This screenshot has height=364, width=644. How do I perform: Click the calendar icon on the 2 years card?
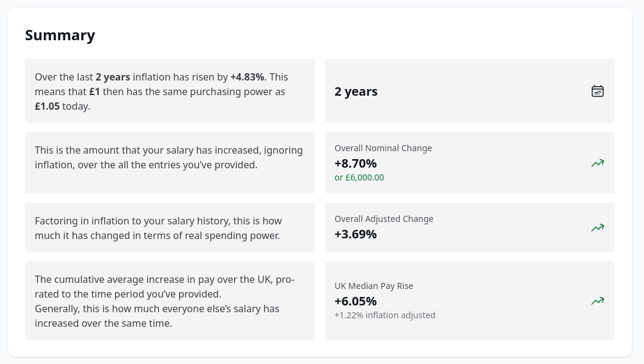(598, 90)
